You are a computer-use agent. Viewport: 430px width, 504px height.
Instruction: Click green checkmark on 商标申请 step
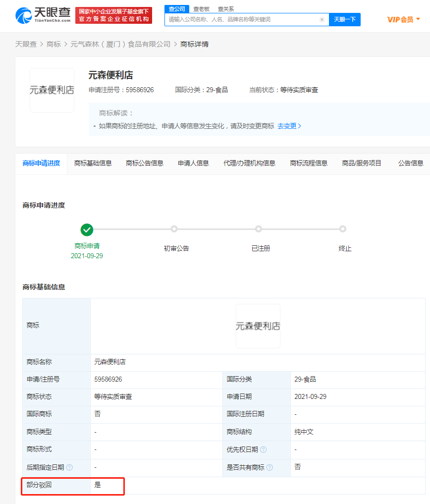click(87, 229)
